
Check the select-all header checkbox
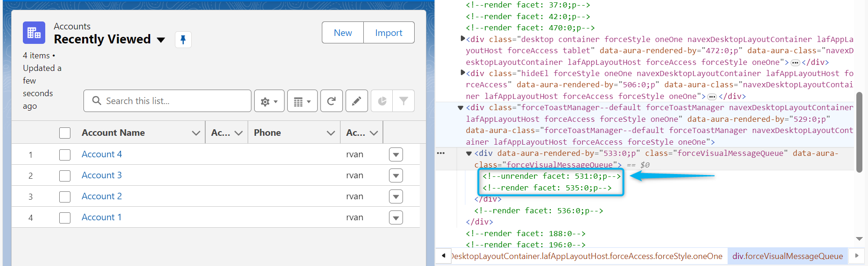65,133
